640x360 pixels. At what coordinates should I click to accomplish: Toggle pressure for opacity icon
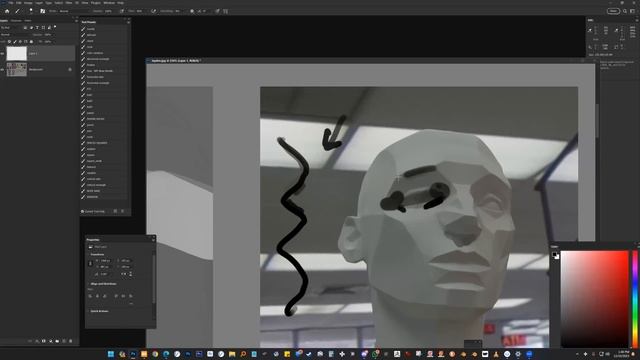122,11
